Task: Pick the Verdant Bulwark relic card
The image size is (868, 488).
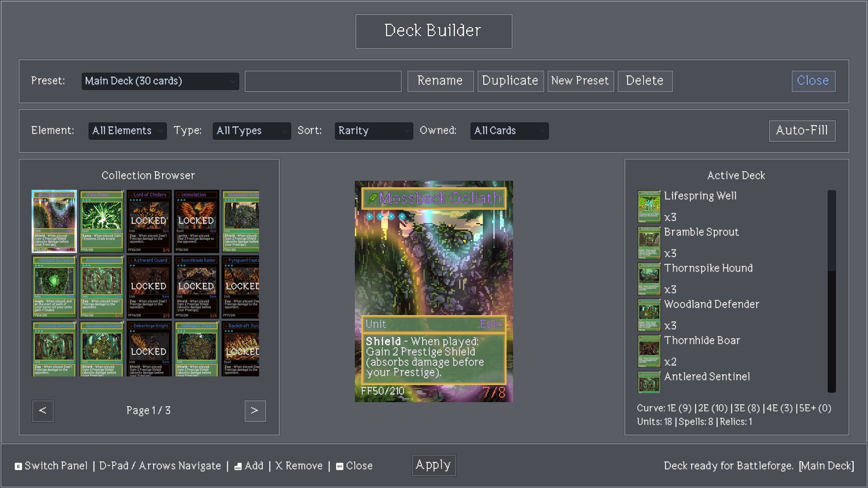Action: [54, 287]
